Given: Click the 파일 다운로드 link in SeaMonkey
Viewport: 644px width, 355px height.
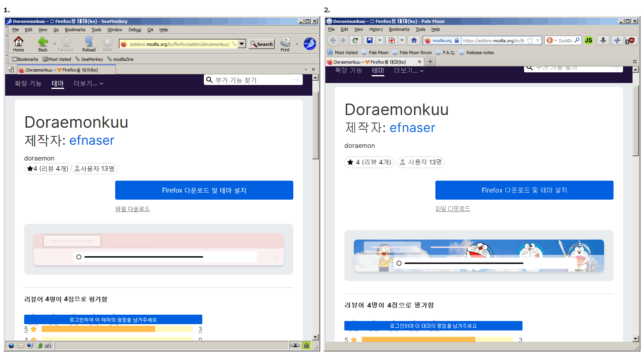Looking at the screenshot, I should tap(133, 209).
